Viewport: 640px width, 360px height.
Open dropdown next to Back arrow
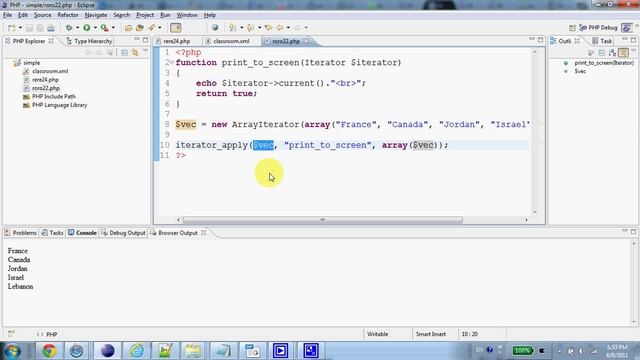click(x=288, y=28)
